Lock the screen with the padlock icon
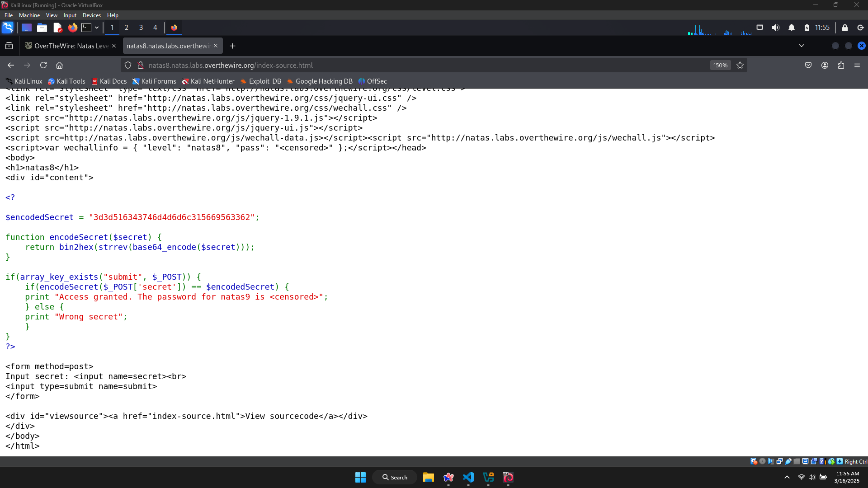The image size is (868, 488). [x=845, y=28]
